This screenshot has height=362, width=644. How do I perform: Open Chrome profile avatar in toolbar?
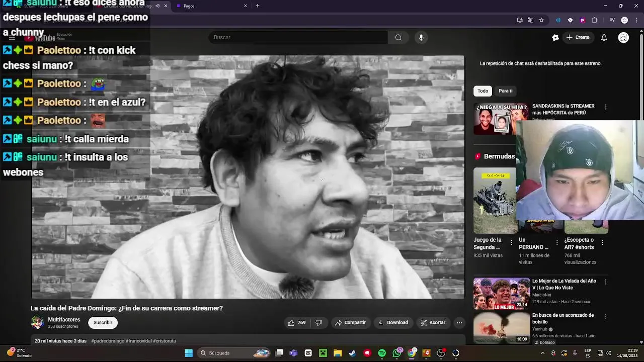coord(624,20)
